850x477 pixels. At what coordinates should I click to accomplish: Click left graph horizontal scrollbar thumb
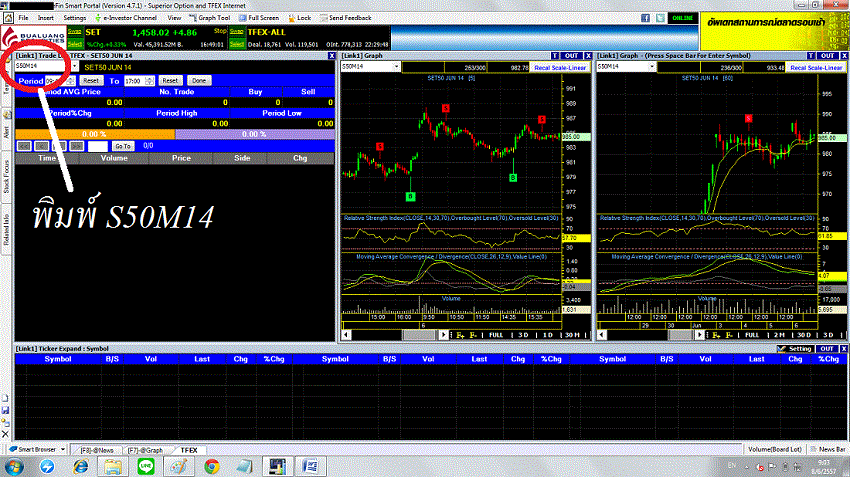(419, 335)
